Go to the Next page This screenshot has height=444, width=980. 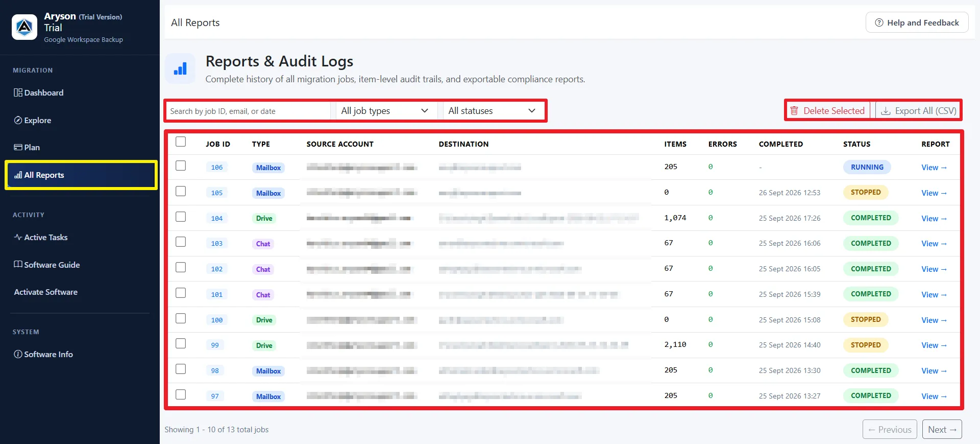(942, 430)
